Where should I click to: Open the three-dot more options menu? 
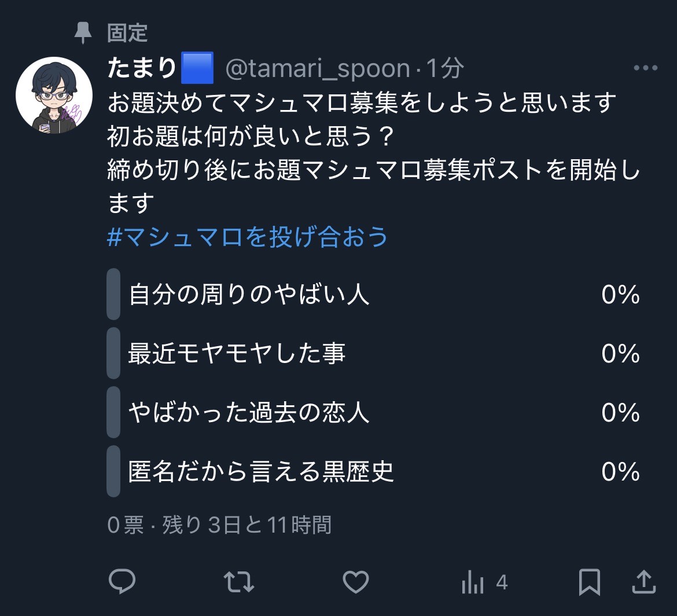coord(645,68)
